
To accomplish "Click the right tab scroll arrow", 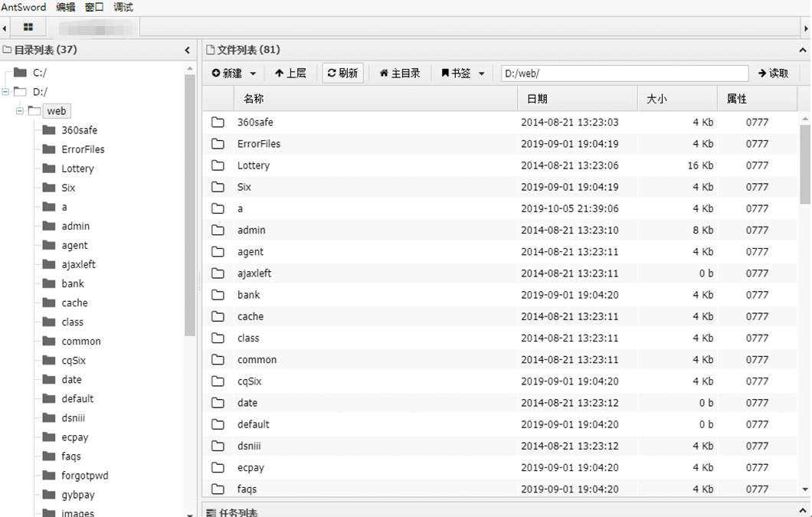I will [x=806, y=28].
